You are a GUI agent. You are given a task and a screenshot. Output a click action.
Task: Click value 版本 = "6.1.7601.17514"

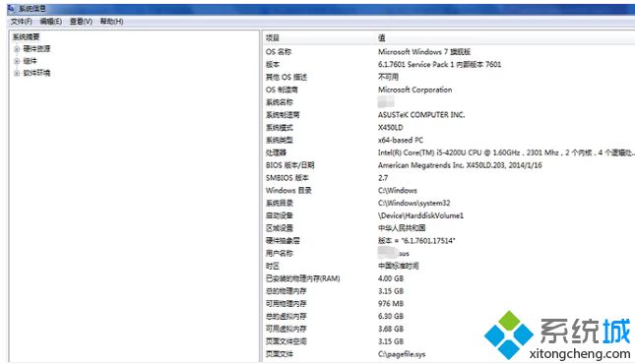coord(416,241)
